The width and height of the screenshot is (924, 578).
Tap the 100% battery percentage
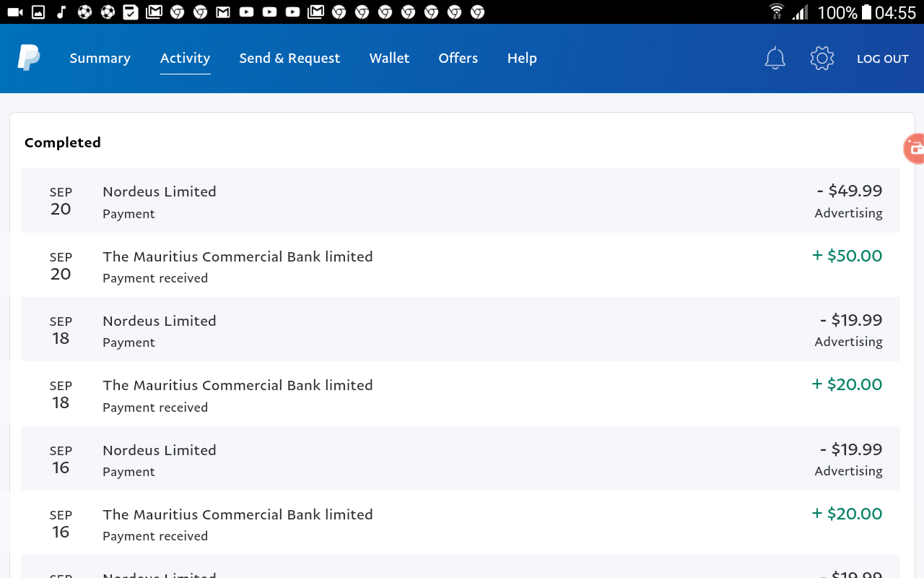[837, 12]
